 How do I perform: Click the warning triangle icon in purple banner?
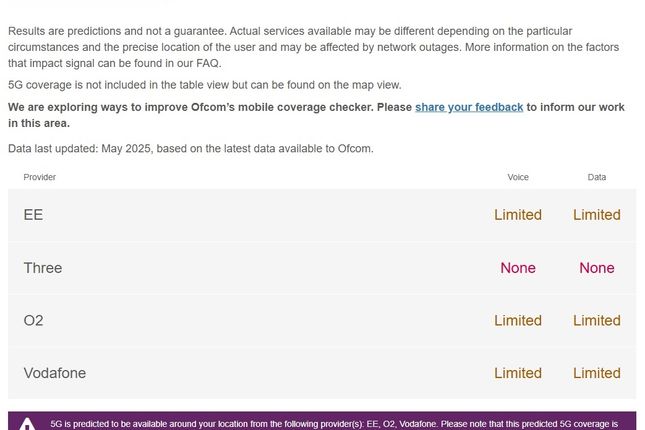[x=27, y=424]
